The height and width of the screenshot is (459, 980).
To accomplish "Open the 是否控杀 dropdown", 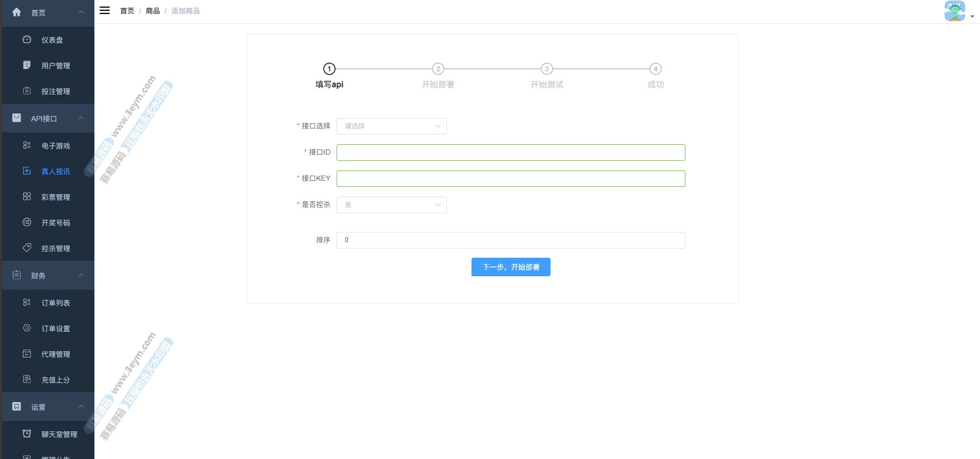I will click(391, 205).
